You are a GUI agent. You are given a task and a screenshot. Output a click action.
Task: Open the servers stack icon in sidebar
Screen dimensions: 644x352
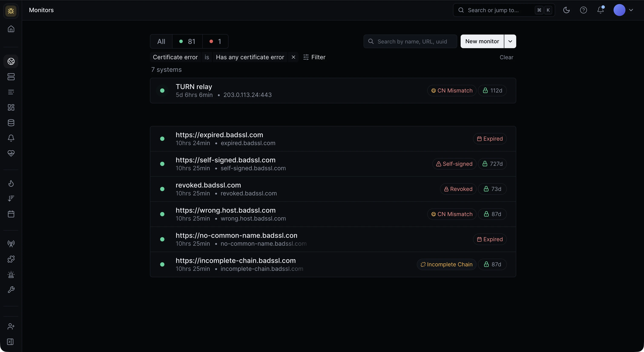pyautogui.click(x=11, y=76)
